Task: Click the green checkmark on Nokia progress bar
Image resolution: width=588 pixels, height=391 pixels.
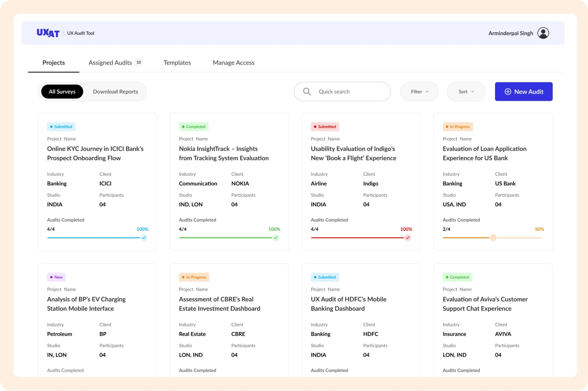Action: (276, 238)
